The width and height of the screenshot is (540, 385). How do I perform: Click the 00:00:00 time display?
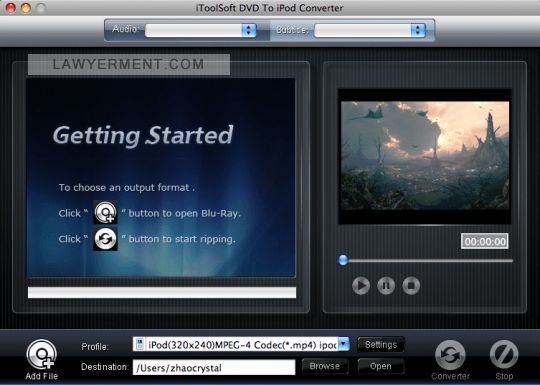485,241
